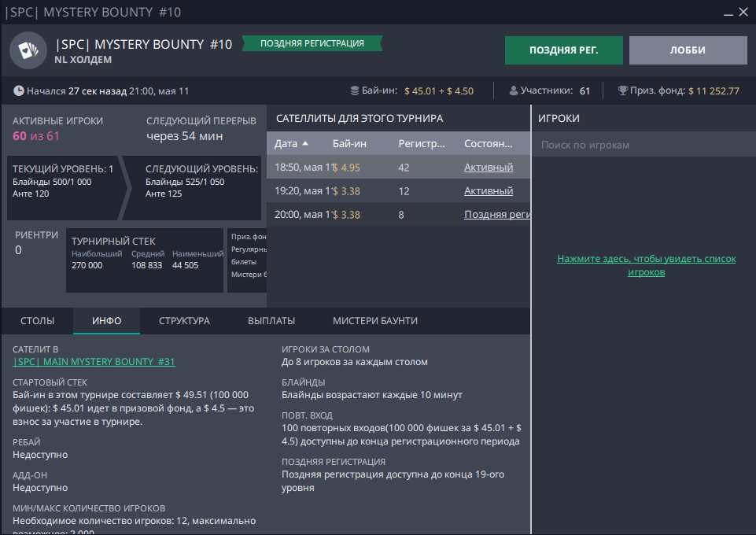Select the ВЫПЛАТЫ tab

[x=271, y=321]
